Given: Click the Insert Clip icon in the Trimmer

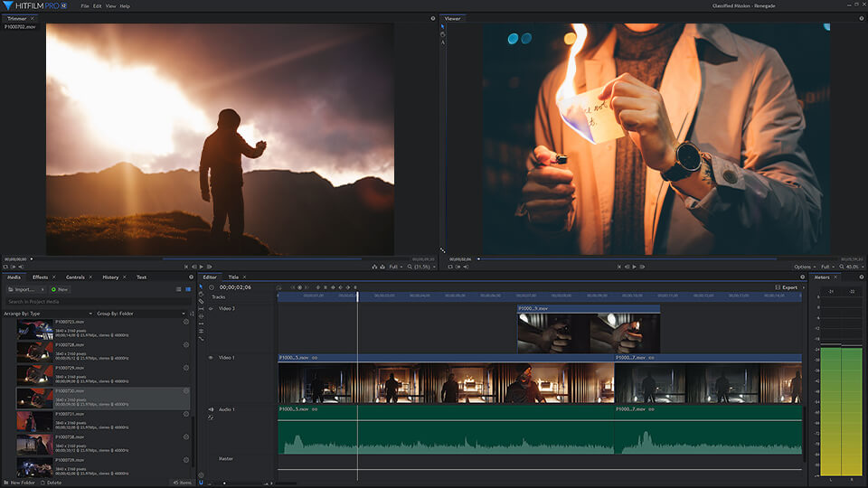Looking at the screenshot, I should [374, 267].
